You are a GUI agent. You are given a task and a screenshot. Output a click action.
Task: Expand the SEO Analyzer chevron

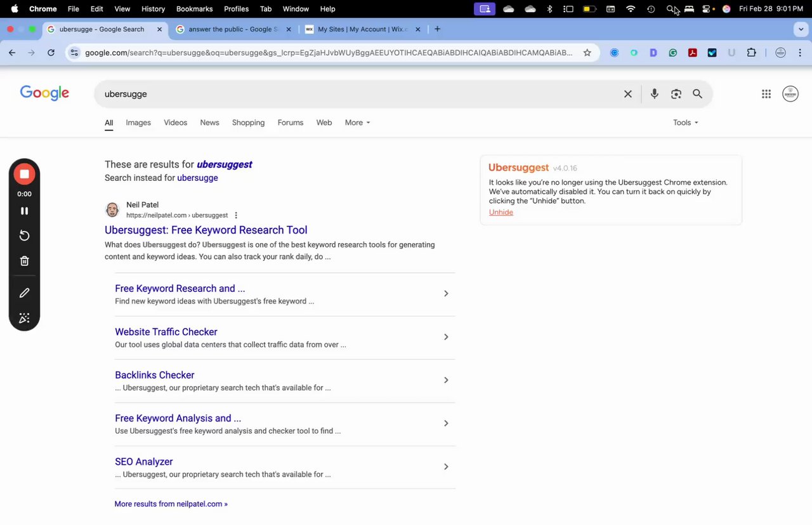coord(446,467)
